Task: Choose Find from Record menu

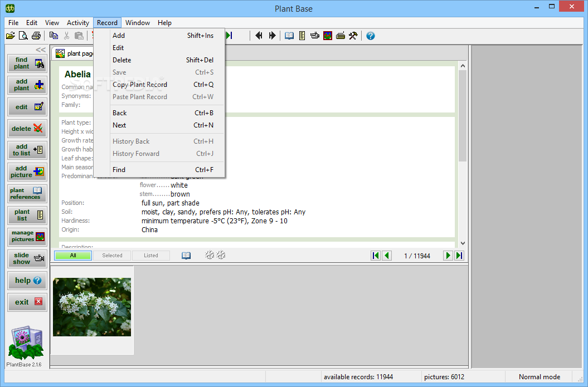Action: 159,170
